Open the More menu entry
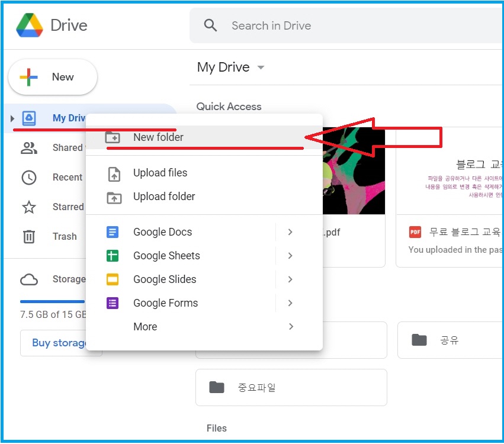504x444 pixels. pyautogui.click(x=204, y=327)
